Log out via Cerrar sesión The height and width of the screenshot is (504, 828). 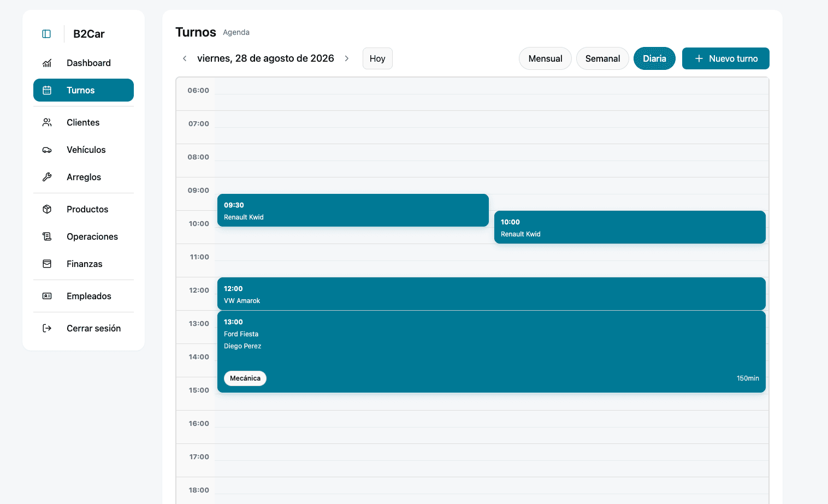[x=84, y=328]
